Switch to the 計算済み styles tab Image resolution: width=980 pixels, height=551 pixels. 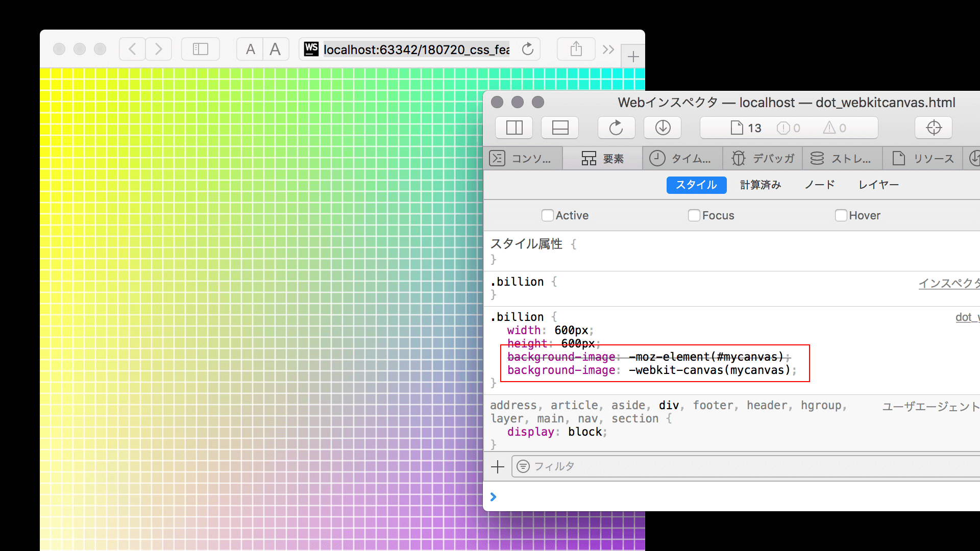[761, 185]
